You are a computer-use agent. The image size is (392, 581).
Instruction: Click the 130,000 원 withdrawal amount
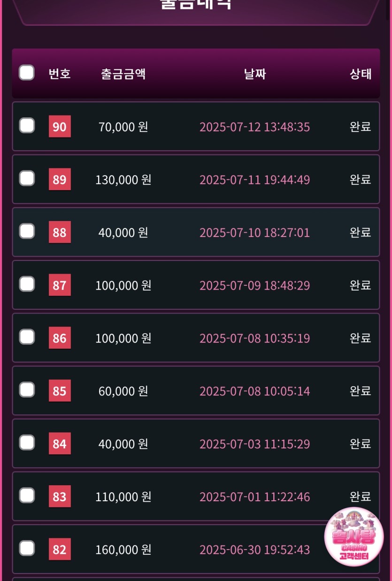point(123,180)
